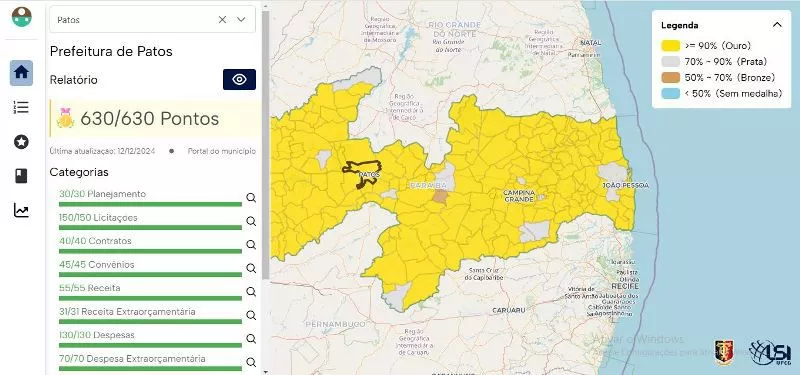Inspect Licitações category with magnifier icon
Viewport: 800px width, 375px height.
click(251, 221)
